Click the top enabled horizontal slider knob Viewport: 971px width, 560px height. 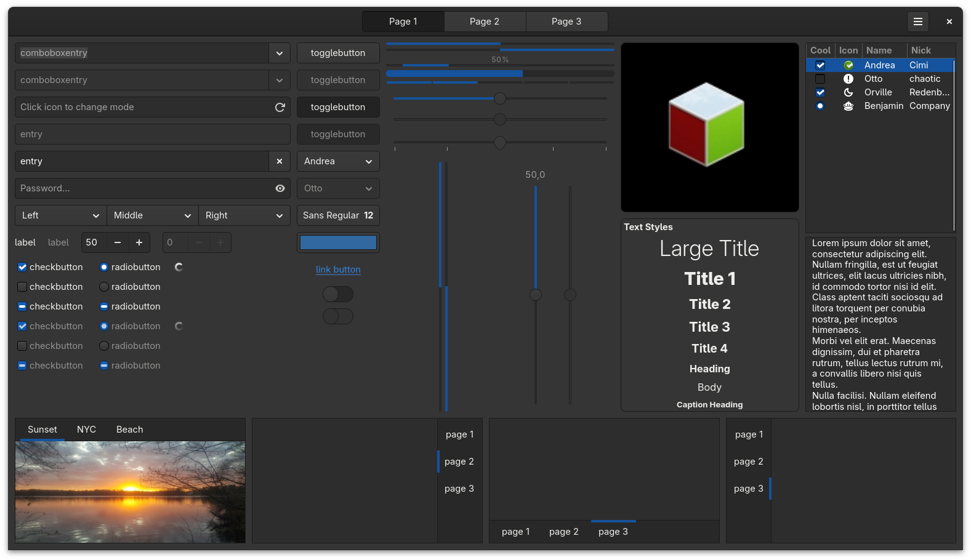point(500,98)
